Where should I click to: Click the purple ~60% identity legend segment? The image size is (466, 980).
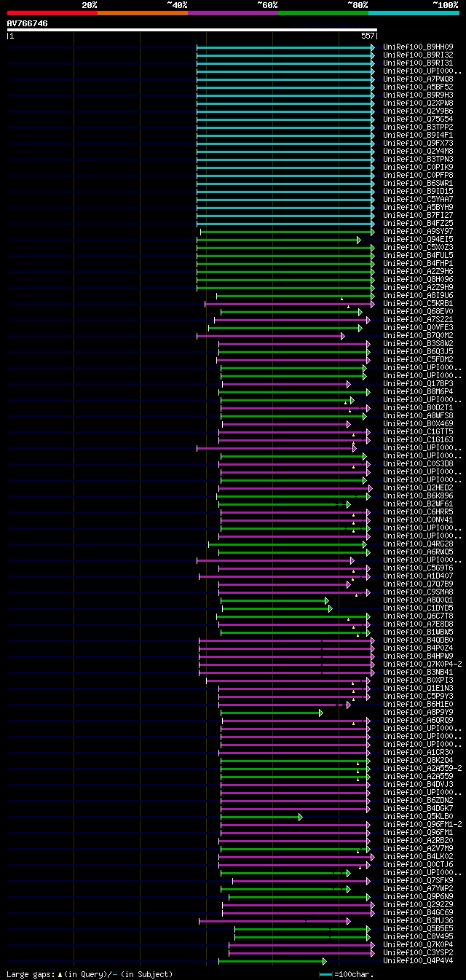[x=232, y=12]
